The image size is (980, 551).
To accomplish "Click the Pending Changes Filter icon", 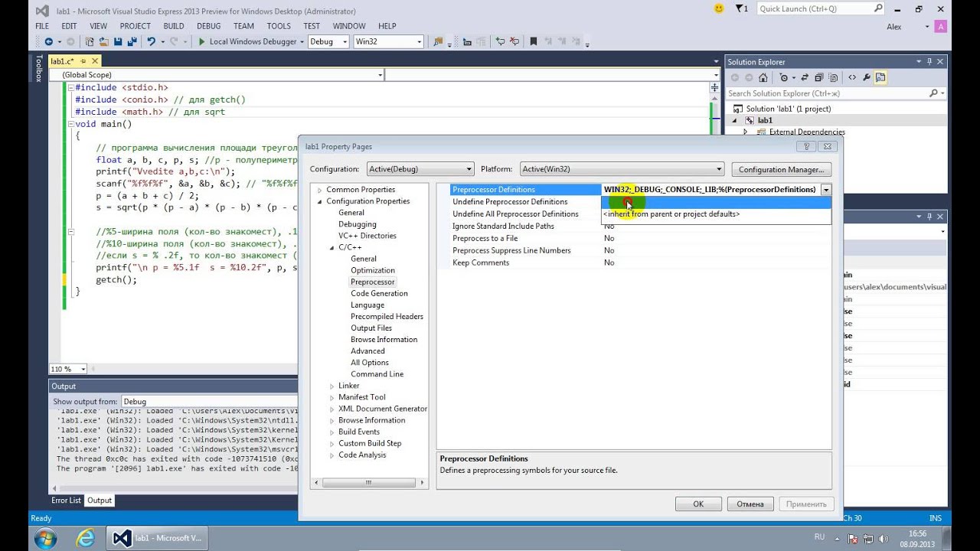I will point(784,77).
